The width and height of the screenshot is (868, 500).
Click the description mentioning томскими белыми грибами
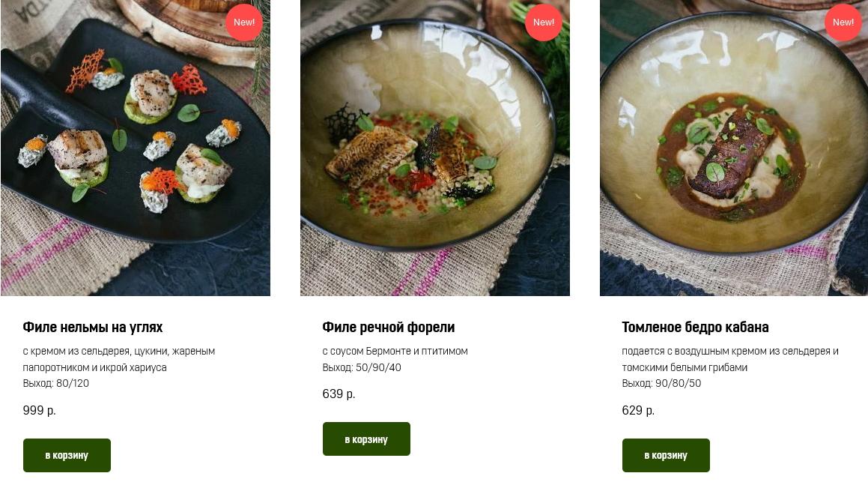click(x=730, y=359)
